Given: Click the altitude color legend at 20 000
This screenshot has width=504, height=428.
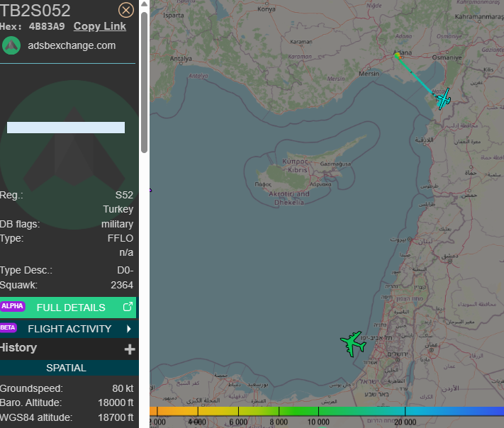Looking at the screenshot, I should pyautogui.click(x=405, y=422).
